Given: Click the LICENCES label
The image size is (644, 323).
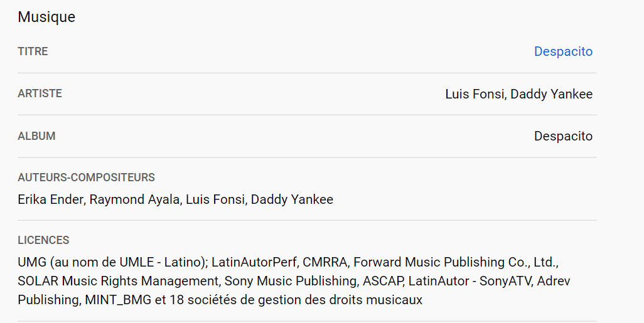Looking at the screenshot, I should 43,240.
